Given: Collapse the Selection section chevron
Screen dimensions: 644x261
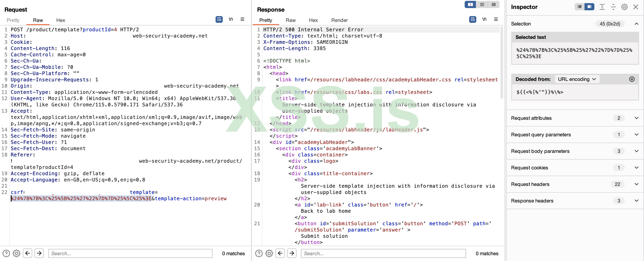Looking at the screenshot, I should click(x=636, y=24).
